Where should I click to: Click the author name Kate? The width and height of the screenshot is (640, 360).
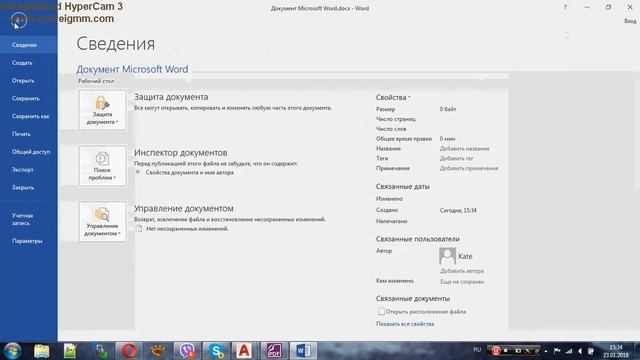pyautogui.click(x=465, y=256)
